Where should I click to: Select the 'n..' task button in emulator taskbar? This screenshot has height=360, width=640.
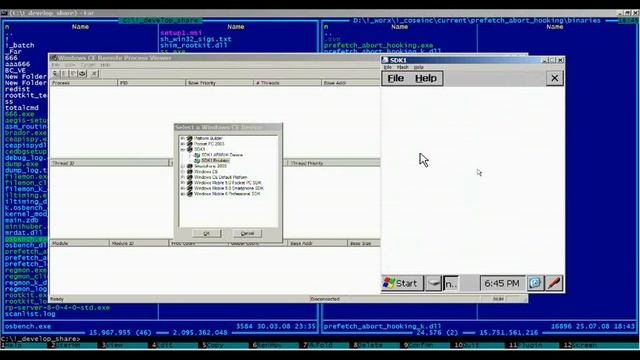[451, 284]
